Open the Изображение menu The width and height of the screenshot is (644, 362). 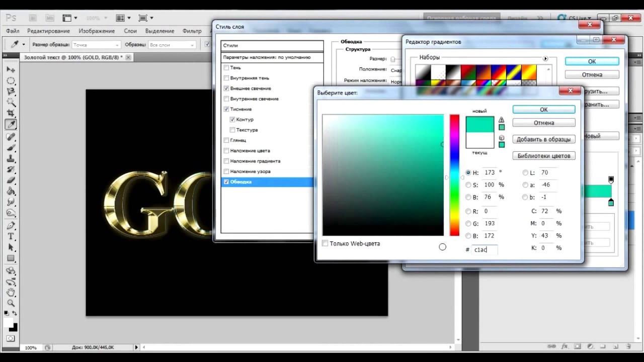point(97,31)
